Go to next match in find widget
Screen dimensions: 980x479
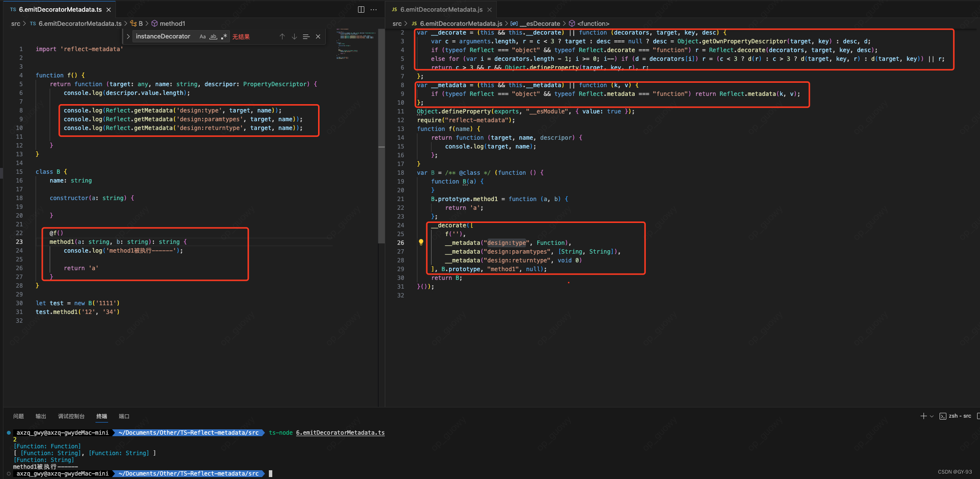pos(294,37)
